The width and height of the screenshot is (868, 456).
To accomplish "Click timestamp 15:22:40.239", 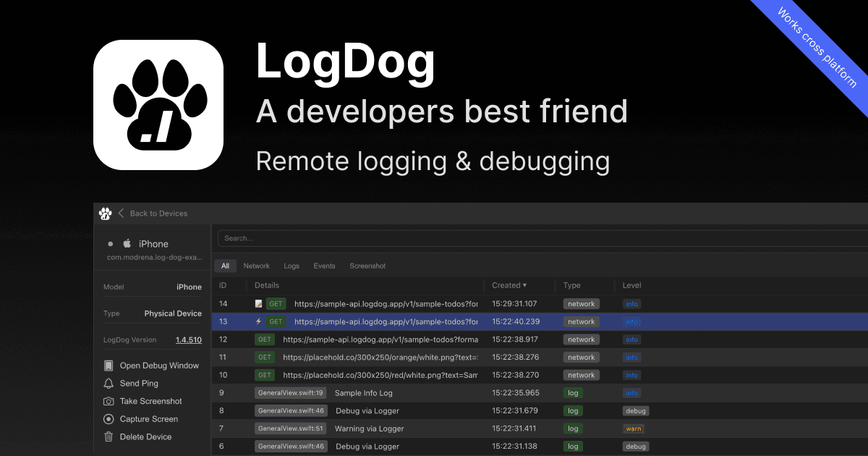I will pos(515,321).
